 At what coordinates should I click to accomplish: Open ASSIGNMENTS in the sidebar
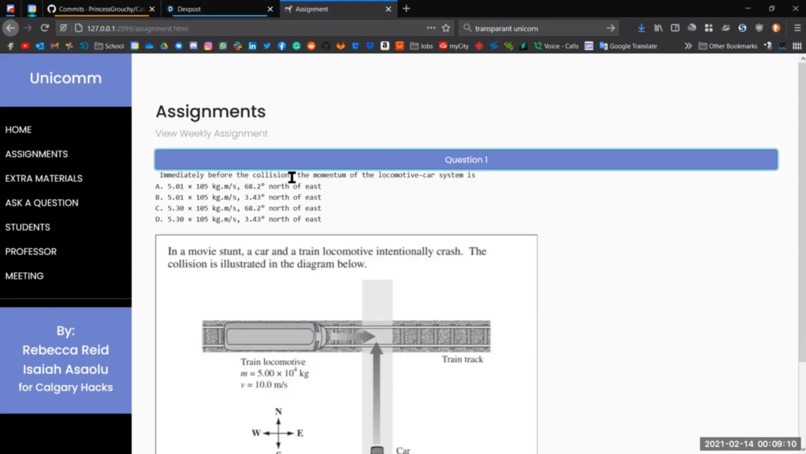[36, 154]
